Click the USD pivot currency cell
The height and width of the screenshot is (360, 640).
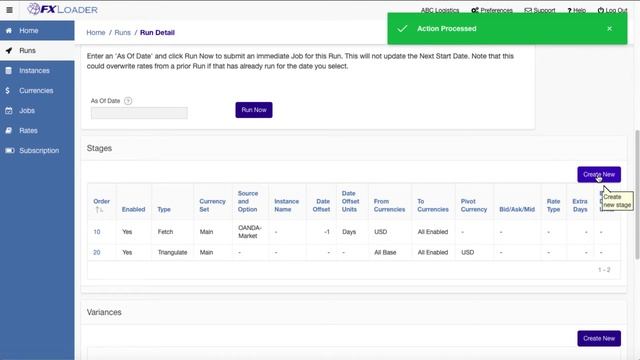point(468,252)
